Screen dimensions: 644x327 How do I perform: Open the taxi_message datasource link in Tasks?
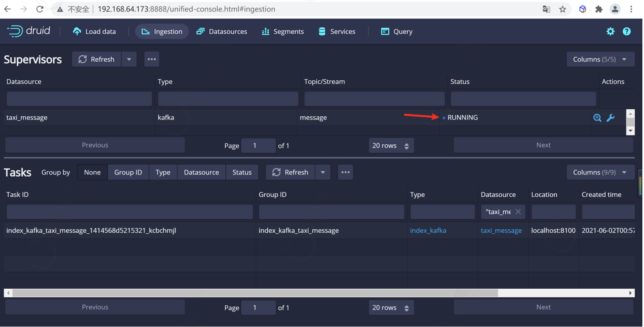point(501,230)
